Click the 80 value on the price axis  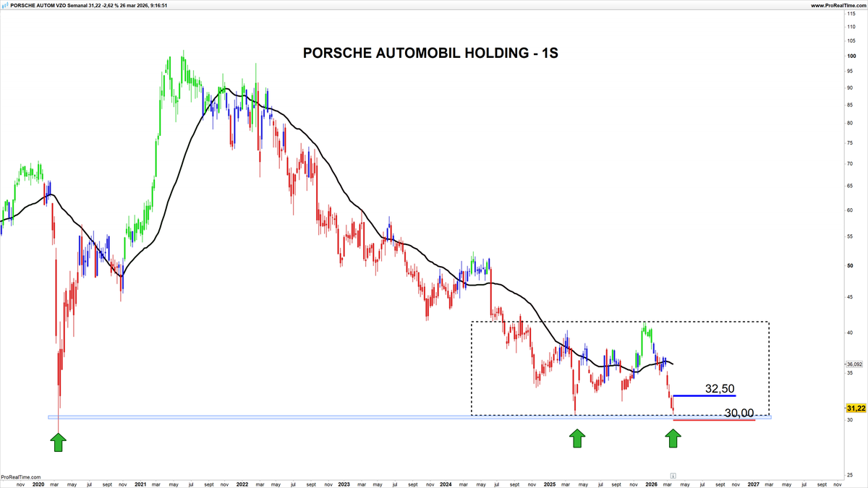850,123
